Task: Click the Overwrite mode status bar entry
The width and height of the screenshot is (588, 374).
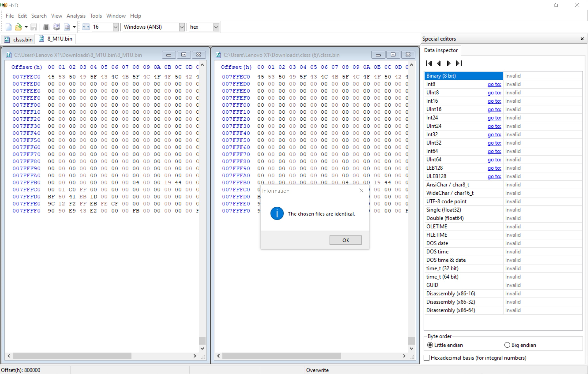Action: (x=317, y=370)
